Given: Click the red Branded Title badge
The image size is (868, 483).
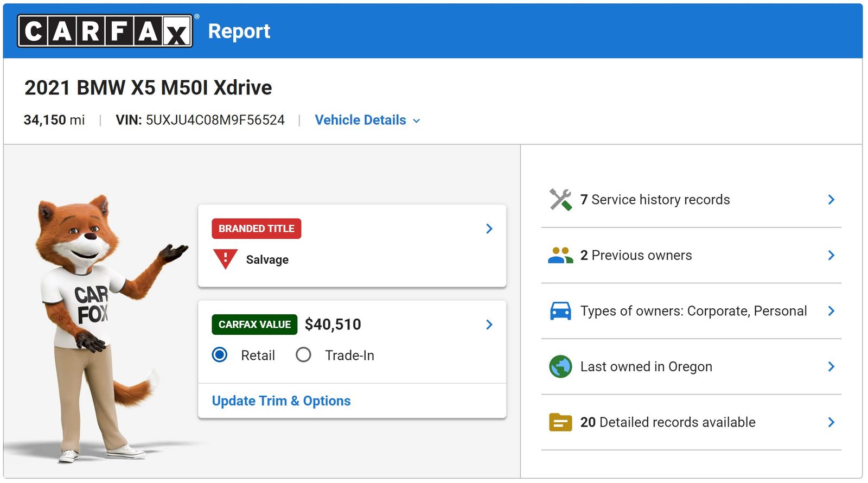Looking at the screenshot, I should click(x=256, y=228).
